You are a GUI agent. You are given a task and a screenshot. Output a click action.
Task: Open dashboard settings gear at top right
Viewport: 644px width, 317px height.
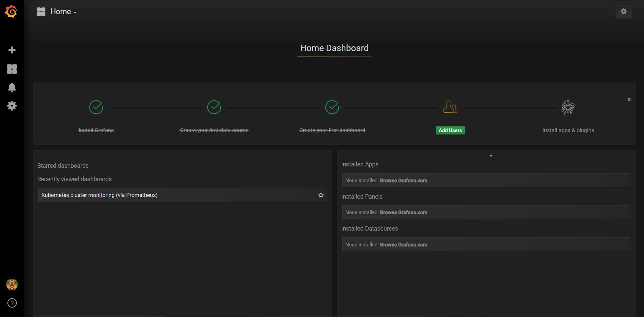[623, 11]
